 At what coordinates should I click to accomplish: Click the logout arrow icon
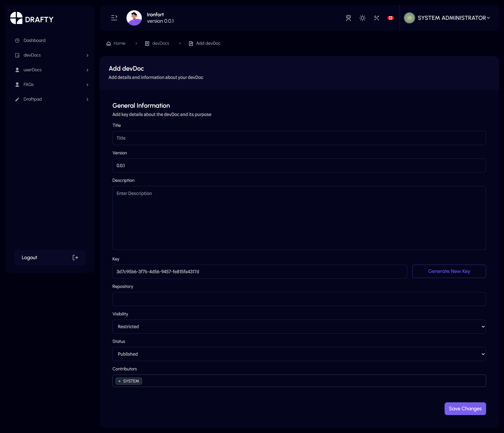coord(75,258)
